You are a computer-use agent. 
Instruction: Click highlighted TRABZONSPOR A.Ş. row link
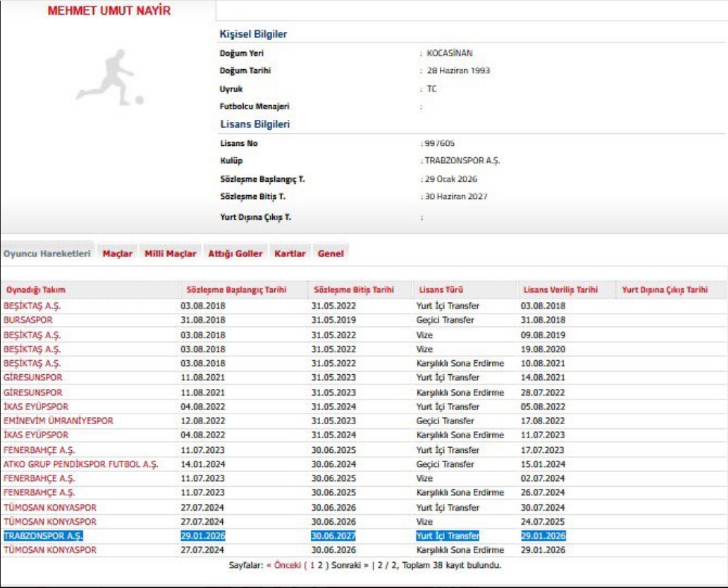pyautogui.click(x=43, y=536)
